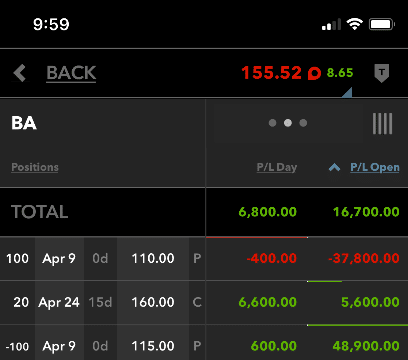Viewport: 408px width, 360px height.
Task: Tap the blue triangle marker below 8.65
Action: pos(347,93)
